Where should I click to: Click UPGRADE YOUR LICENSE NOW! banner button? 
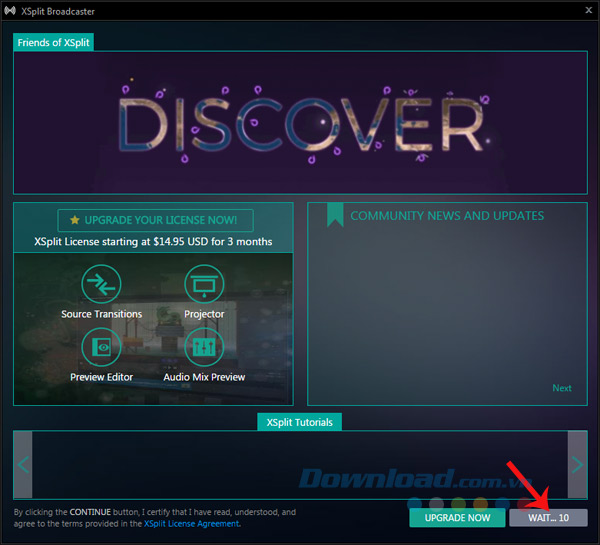click(155, 220)
